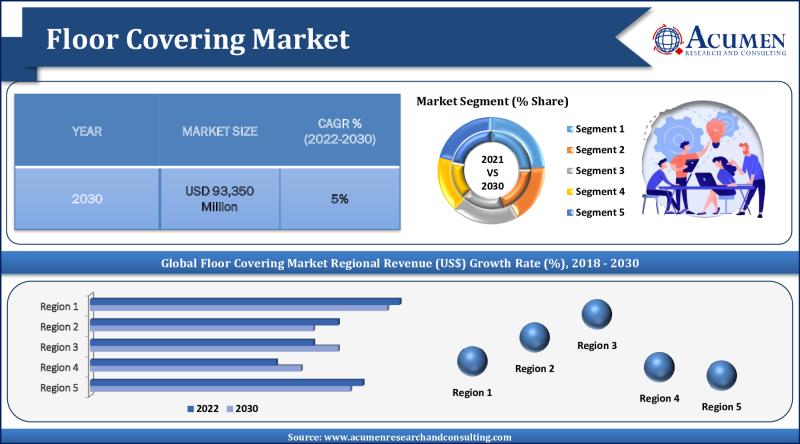Image resolution: width=800 pixels, height=444 pixels.
Task: Click the Region 3 sphere marker
Action: click(x=597, y=315)
